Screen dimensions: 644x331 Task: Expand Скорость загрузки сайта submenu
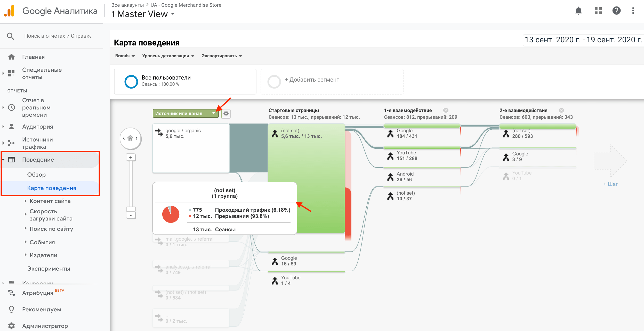point(25,214)
